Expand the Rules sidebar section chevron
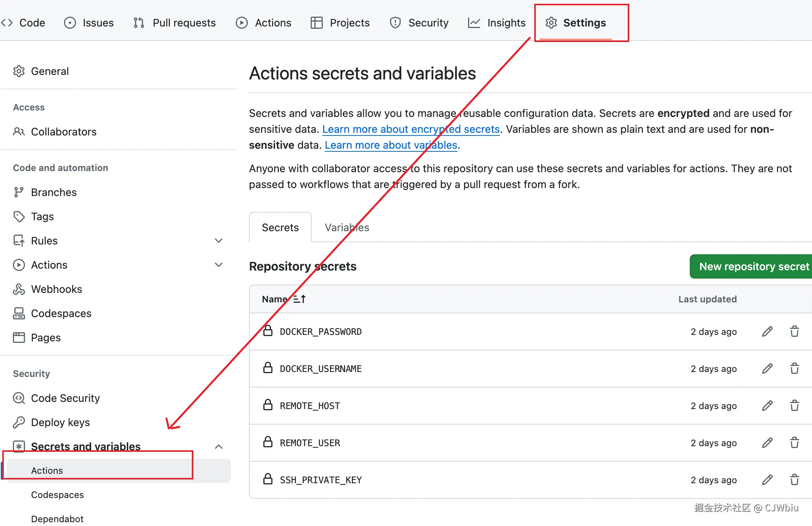This screenshot has height=526, width=812. pos(219,241)
